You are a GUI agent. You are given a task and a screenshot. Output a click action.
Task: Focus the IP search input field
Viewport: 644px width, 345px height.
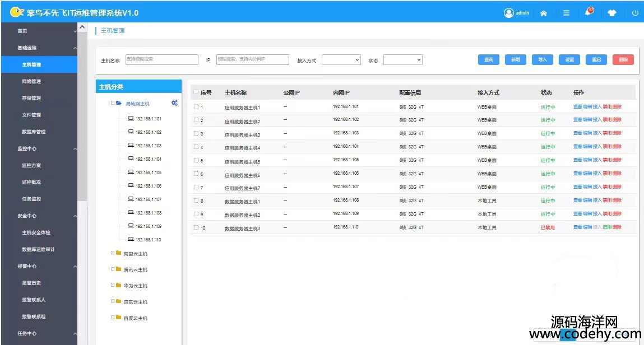click(x=253, y=59)
